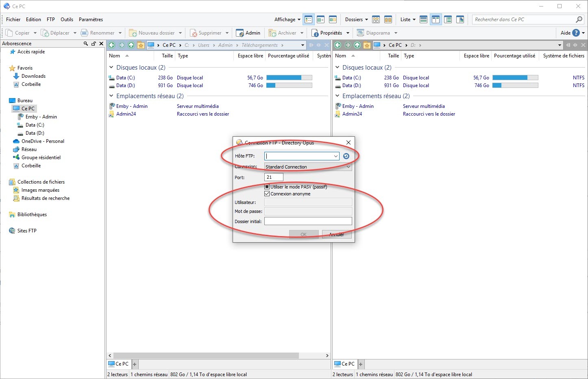Screen dimensions: 588x379
Task: Click the refresh icon next to Hôte FTP
Action: tap(346, 156)
